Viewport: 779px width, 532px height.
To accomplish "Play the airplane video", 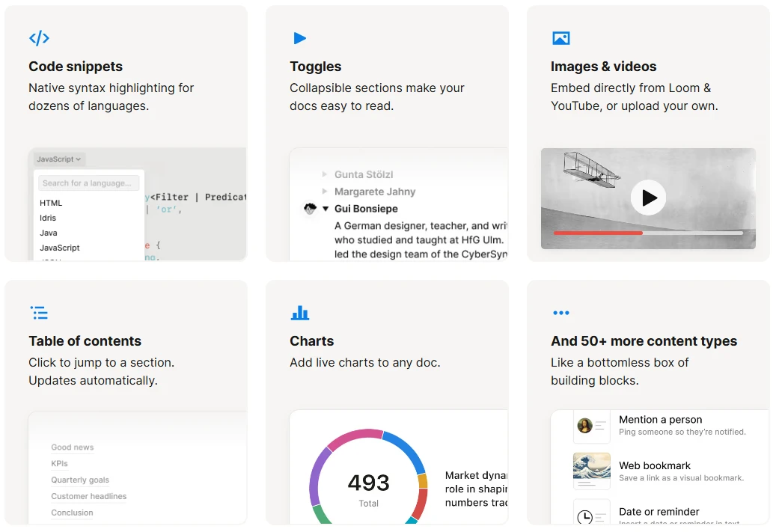I will [x=648, y=198].
